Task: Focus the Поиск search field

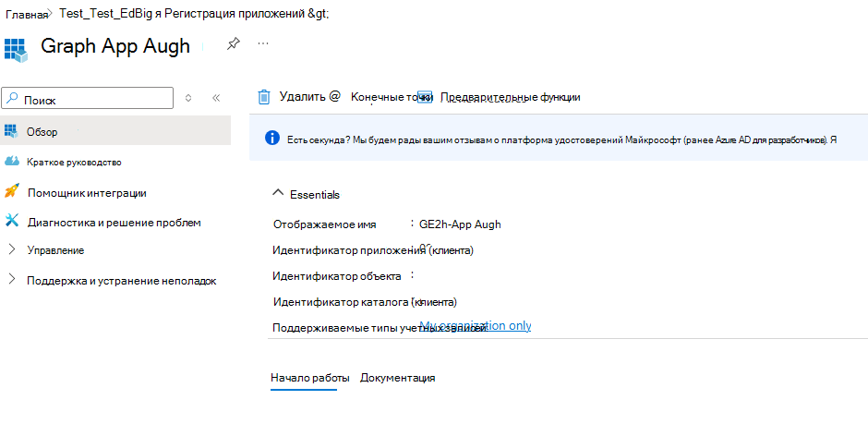Action: [x=88, y=98]
